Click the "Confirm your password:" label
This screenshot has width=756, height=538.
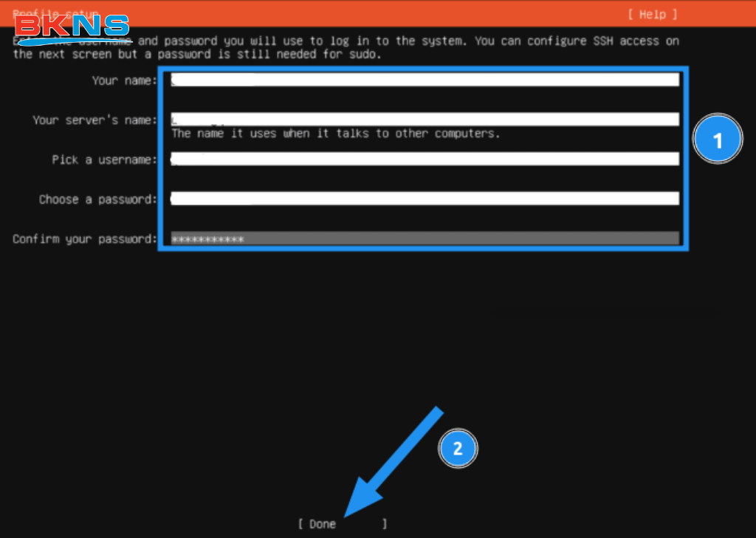pyautogui.click(x=84, y=239)
